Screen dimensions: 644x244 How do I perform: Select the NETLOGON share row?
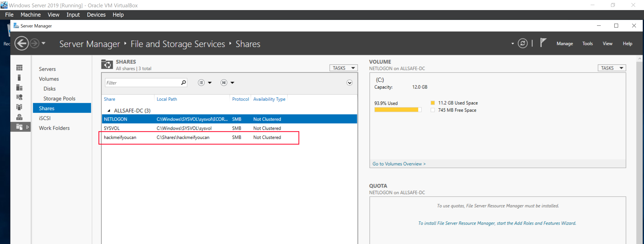229,119
